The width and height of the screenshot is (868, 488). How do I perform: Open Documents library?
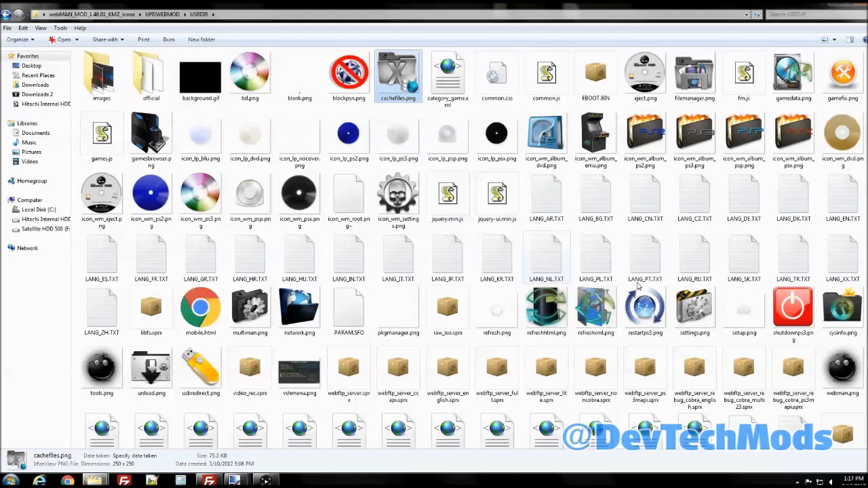pos(35,133)
